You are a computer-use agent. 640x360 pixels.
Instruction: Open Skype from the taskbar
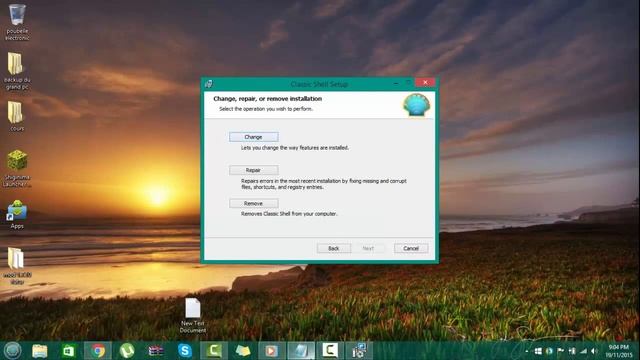184,351
